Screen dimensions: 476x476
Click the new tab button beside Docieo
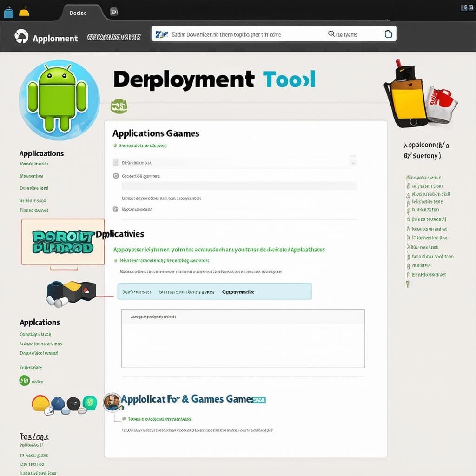[x=113, y=12]
